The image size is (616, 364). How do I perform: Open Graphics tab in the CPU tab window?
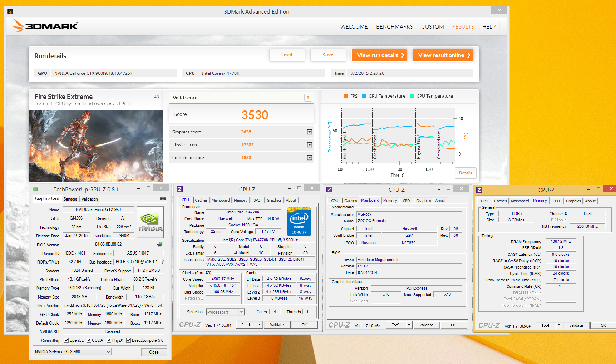tap(274, 200)
